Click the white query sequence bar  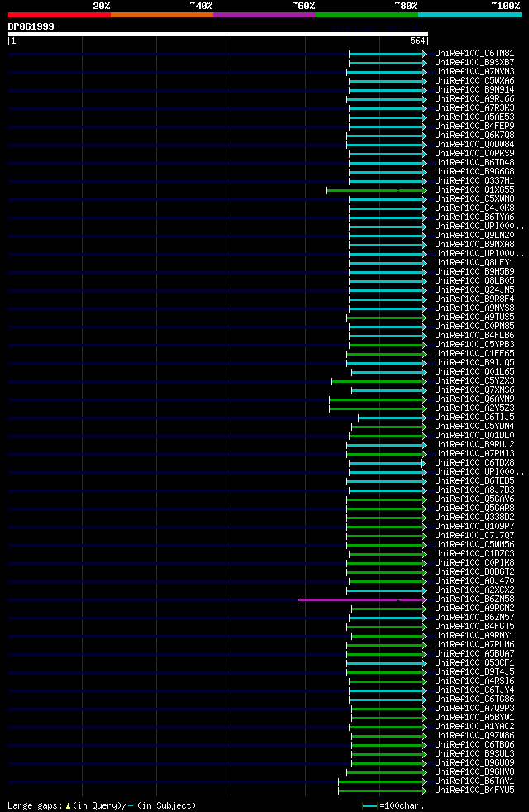click(x=218, y=34)
